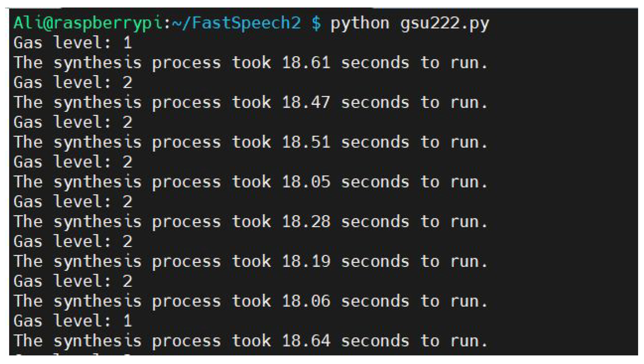Click the 18.05 seconds timing value
Image resolution: width=644 pixels, height=364 pixels.
coord(306,182)
